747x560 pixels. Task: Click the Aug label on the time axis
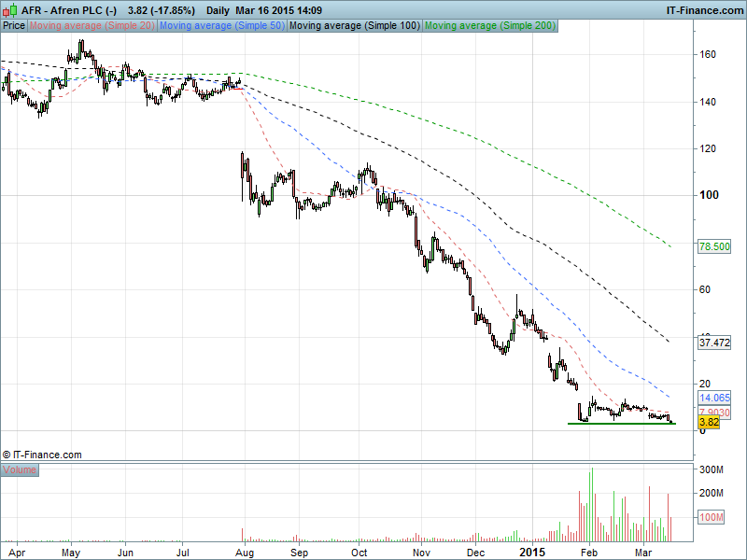point(246,553)
